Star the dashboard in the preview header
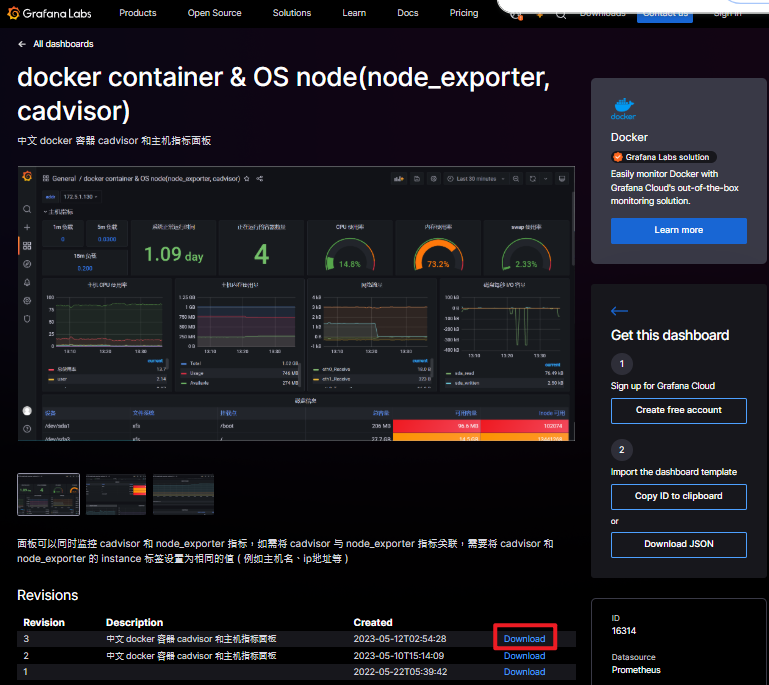Image resolution: width=769 pixels, height=685 pixels. click(x=247, y=178)
